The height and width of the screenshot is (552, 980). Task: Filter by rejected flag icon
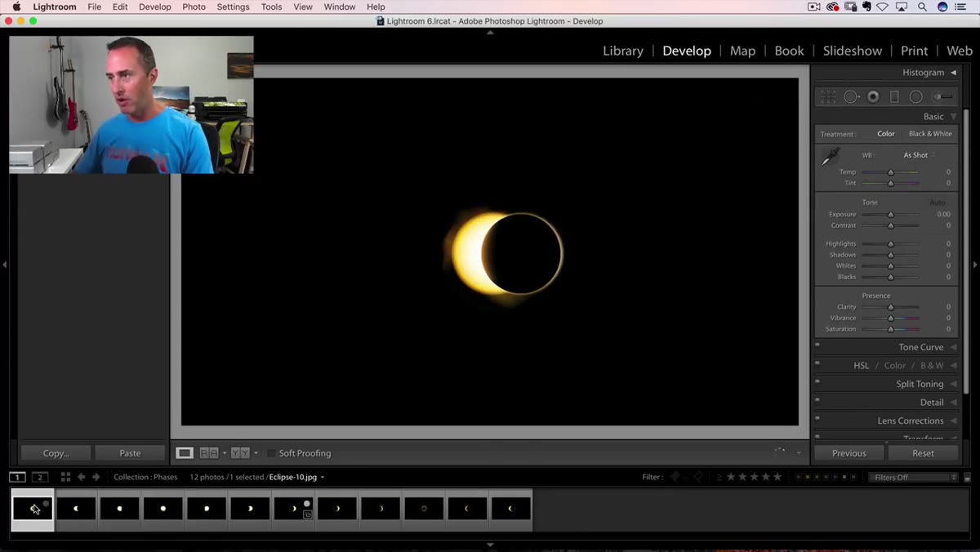click(x=698, y=477)
